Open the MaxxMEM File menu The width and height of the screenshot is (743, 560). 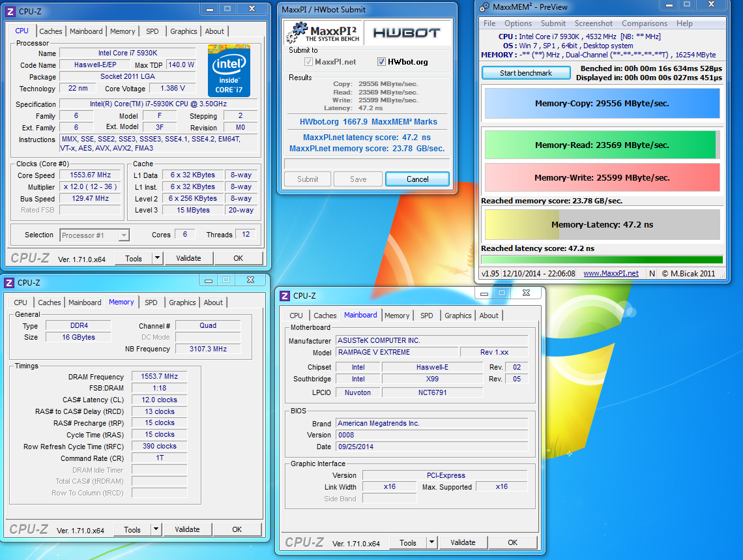click(489, 23)
